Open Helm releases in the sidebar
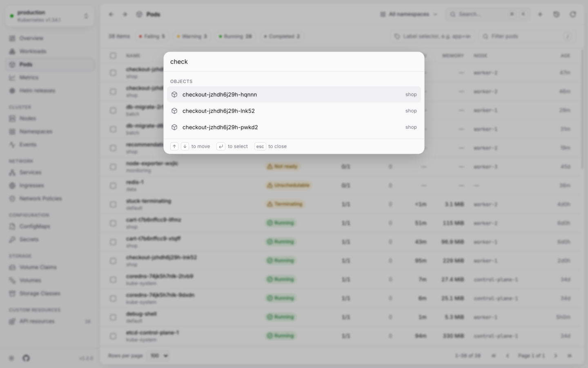The image size is (588, 368). click(x=50, y=90)
